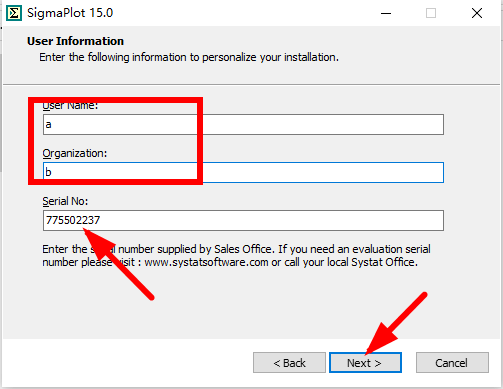Image resolution: width=503 pixels, height=389 pixels.
Task: Click the 'Serial No:' label
Action: point(65,201)
